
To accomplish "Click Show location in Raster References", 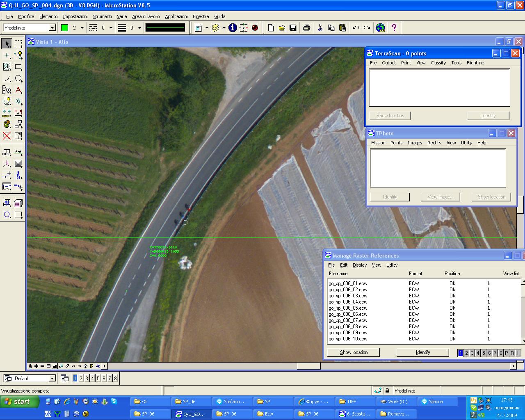I will (354, 352).
